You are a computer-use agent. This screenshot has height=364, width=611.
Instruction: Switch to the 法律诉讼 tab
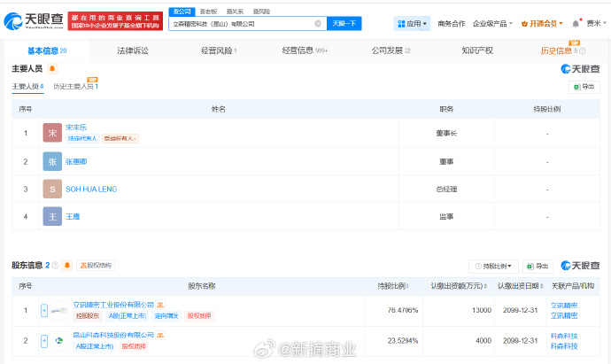[133, 51]
